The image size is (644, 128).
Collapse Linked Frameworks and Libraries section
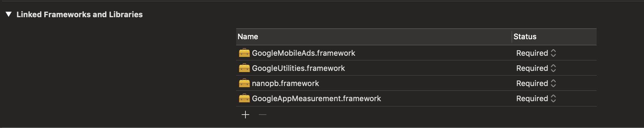click(9, 14)
